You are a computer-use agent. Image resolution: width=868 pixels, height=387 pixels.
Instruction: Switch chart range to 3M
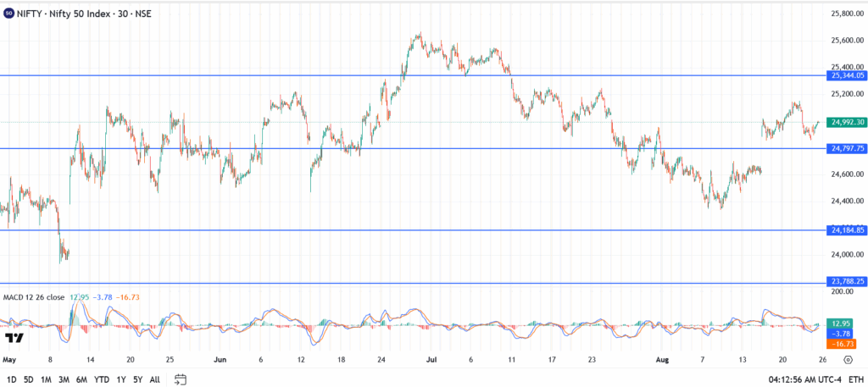pos(64,380)
